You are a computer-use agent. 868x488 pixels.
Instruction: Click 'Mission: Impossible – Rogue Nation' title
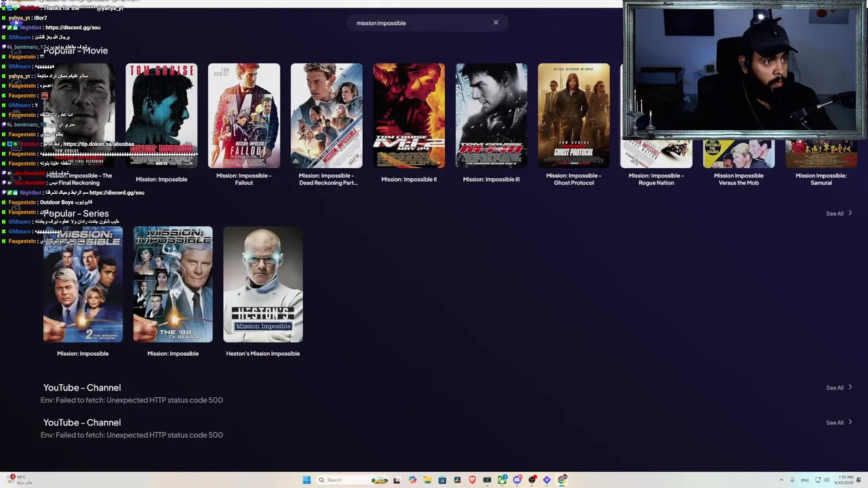pos(656,179)
